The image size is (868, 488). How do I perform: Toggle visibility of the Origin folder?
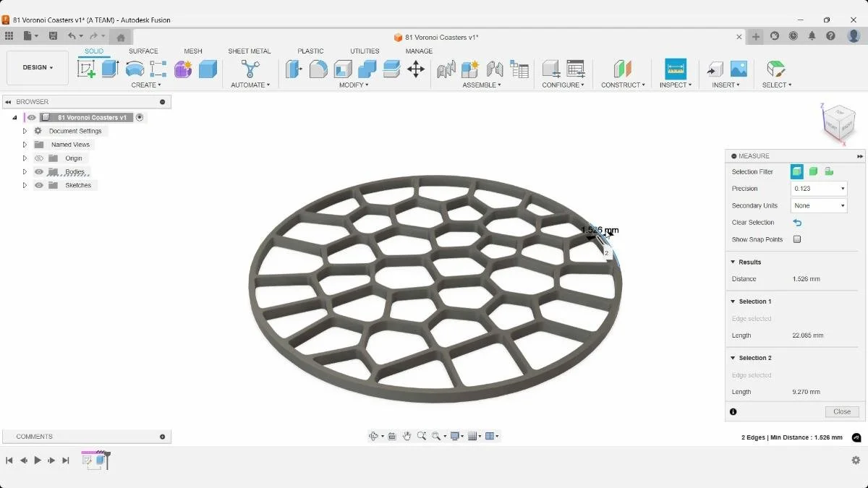(39, 158)
